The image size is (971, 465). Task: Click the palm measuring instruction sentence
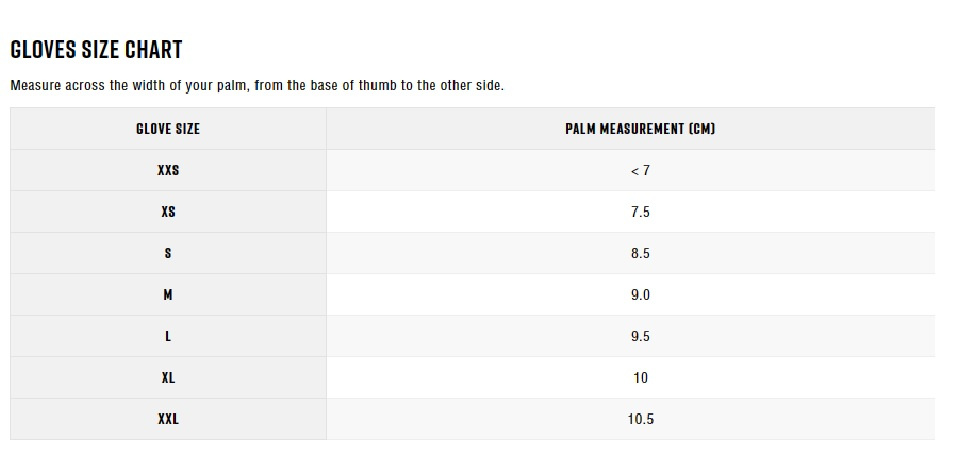[257, 85]
